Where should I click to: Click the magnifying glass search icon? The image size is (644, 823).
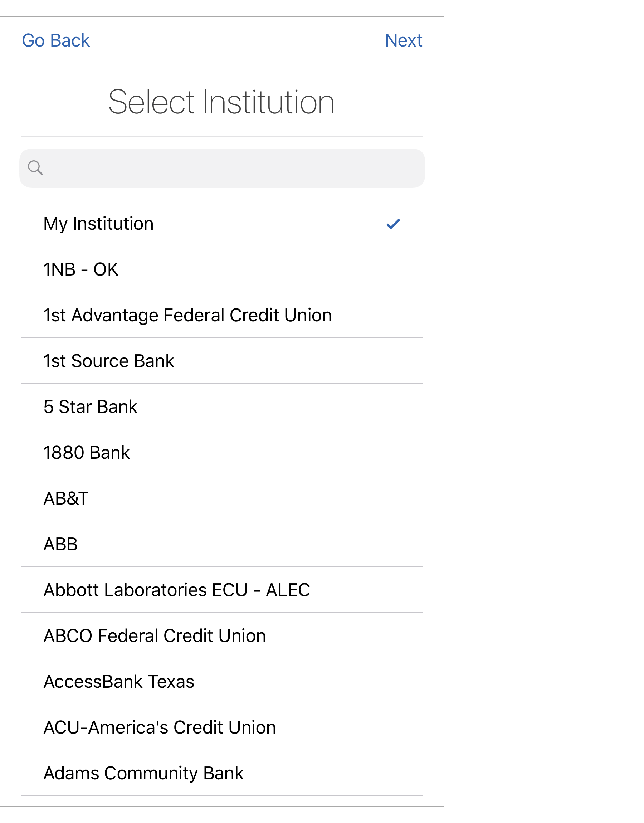35,168
